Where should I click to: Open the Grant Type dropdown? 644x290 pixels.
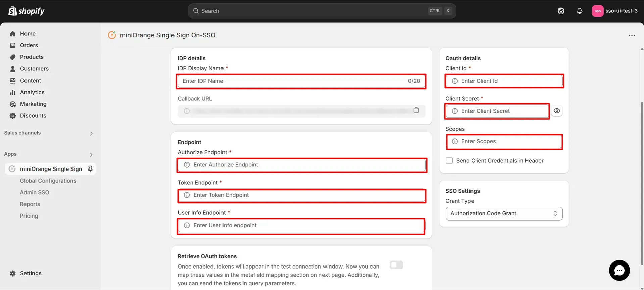pos(504,213)
